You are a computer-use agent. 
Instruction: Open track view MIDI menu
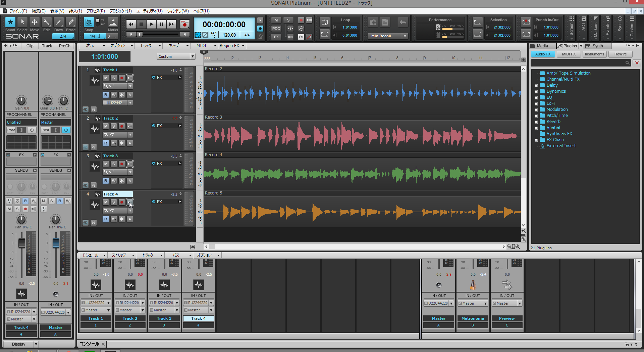click(x=206, y=46)
